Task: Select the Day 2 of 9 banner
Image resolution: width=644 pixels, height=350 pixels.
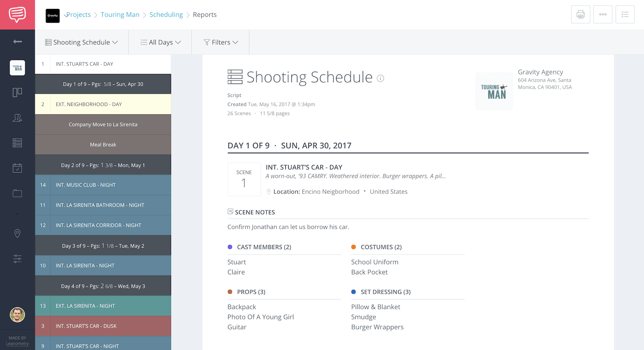Action: click(103, 165)
